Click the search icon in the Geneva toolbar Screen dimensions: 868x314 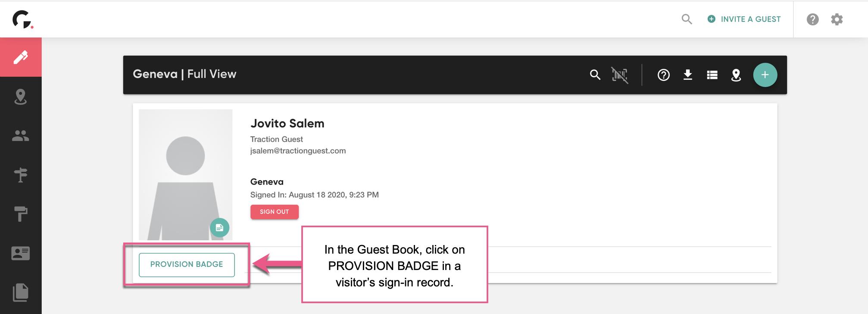tap(595, 75)
